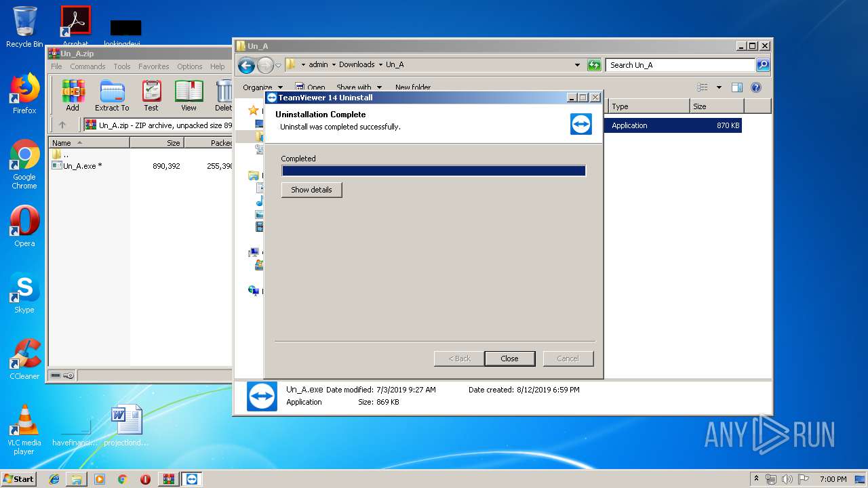Image resolution: width=868 pixels, height=488 pixels.
Task: Click New folder in Explorer toolbar
Action: [x=413, y=87]
